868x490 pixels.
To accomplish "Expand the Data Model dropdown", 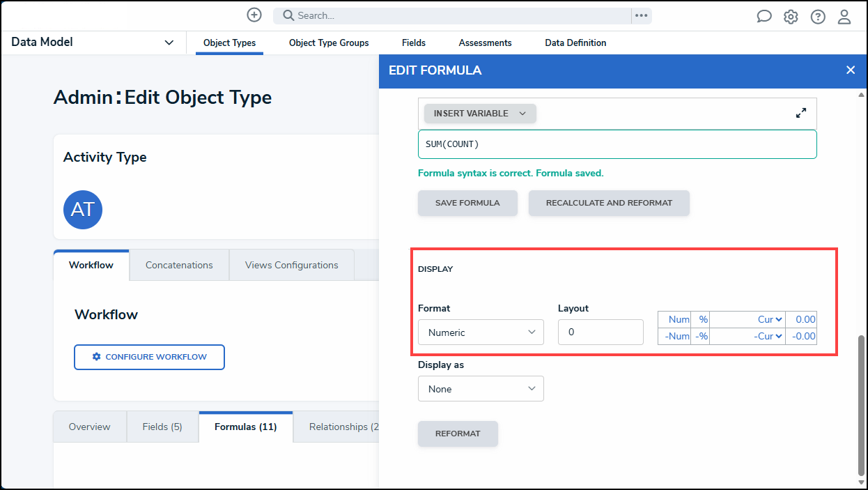I will point(169,43).
